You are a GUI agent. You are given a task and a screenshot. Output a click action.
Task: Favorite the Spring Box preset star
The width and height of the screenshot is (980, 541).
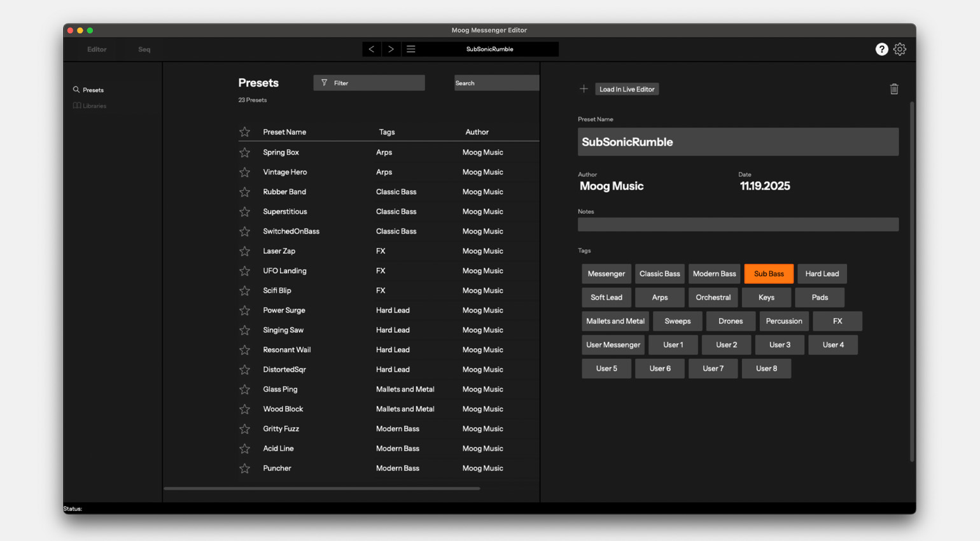[x=244, y=153]
